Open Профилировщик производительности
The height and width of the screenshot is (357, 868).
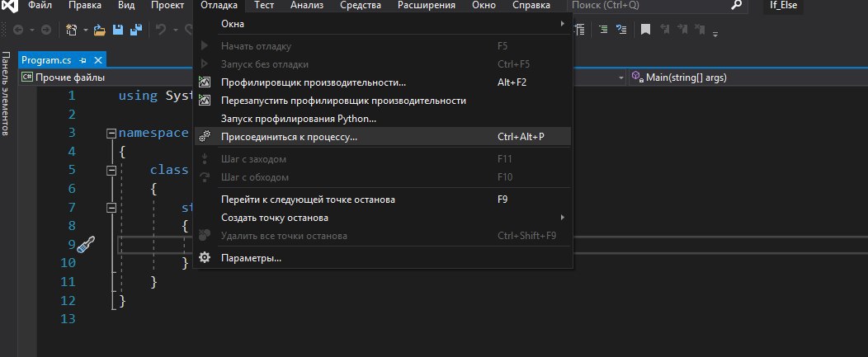click(x=383, y=82)
